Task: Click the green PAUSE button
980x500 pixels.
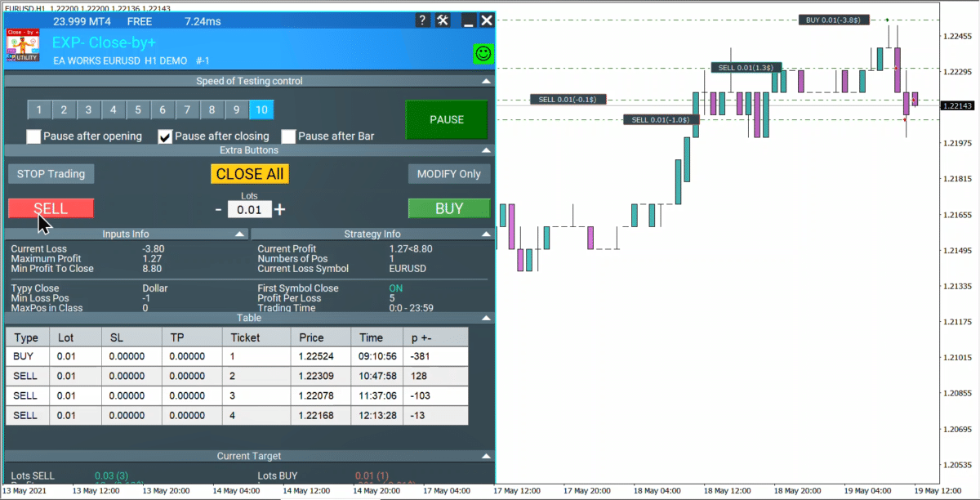Action: [x=447, y=119]
